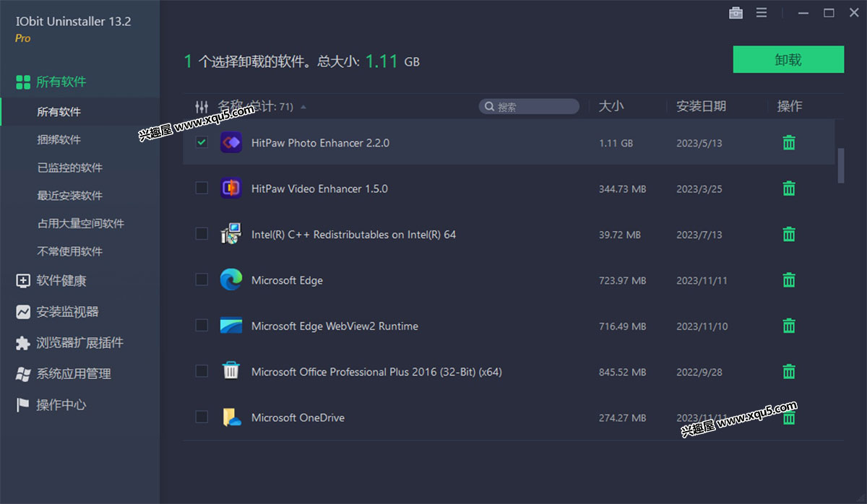867x504 pixels.
Task: Click Microsoft Office Professional Plus 2016 name
Action: tap(376, 372)
